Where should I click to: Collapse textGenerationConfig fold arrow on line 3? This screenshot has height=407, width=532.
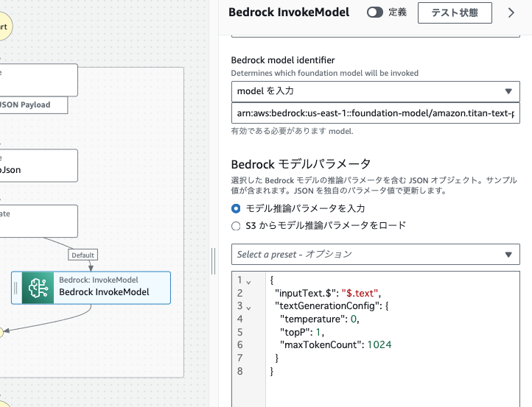(249, 308)
